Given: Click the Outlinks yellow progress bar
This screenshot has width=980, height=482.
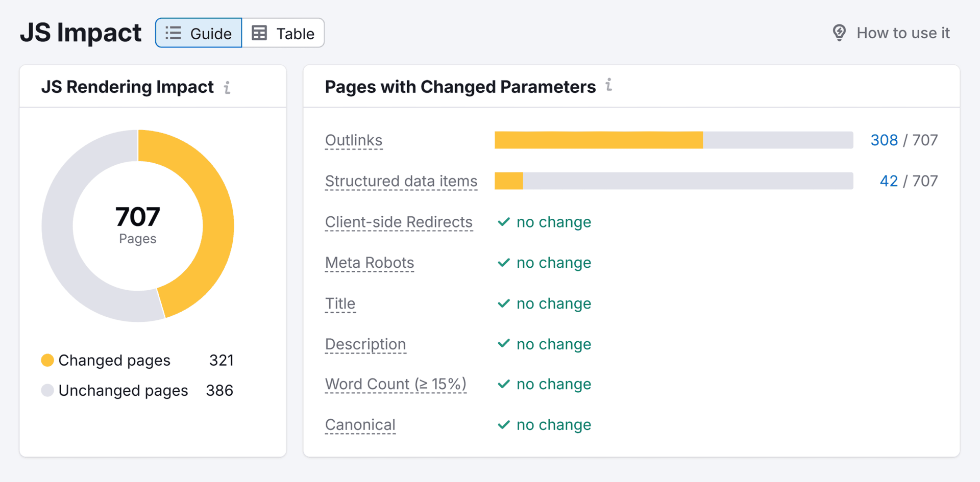Looking at the screenshot, I should click(598, 140).
